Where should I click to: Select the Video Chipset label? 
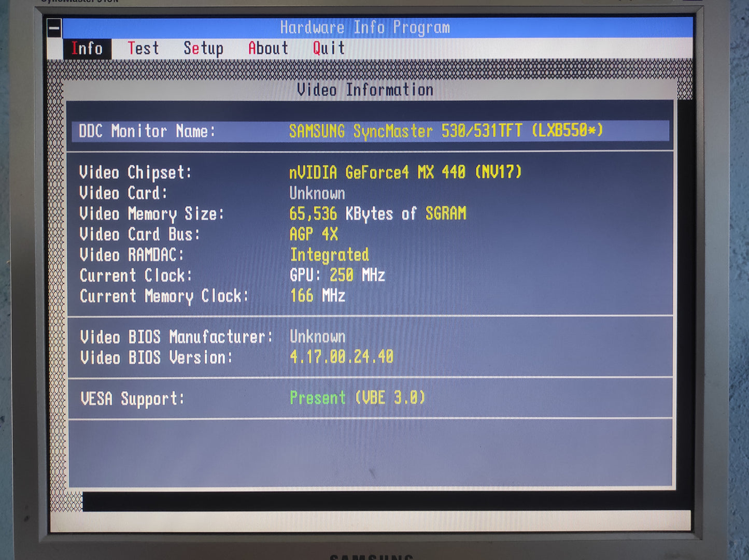[x=135, y=173]
